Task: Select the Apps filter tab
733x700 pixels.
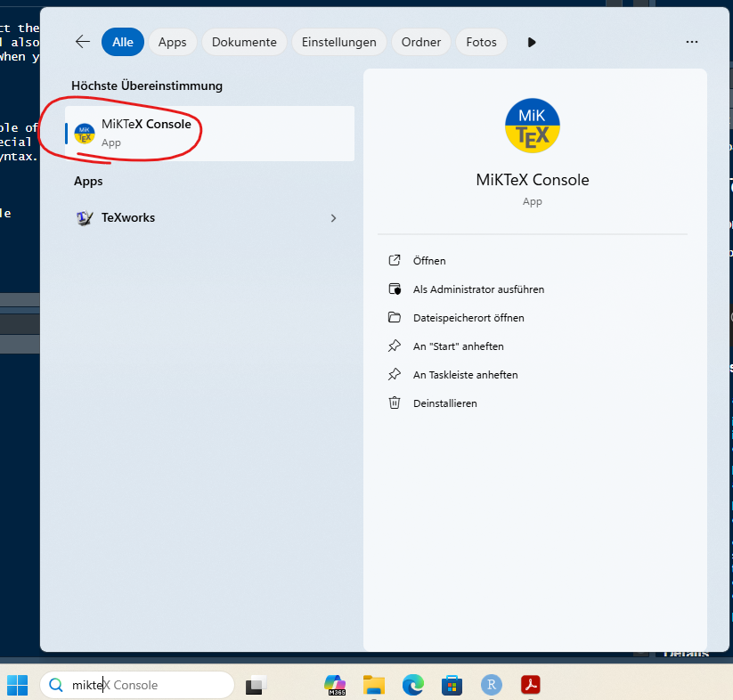Action: click(x=173, y=42)
